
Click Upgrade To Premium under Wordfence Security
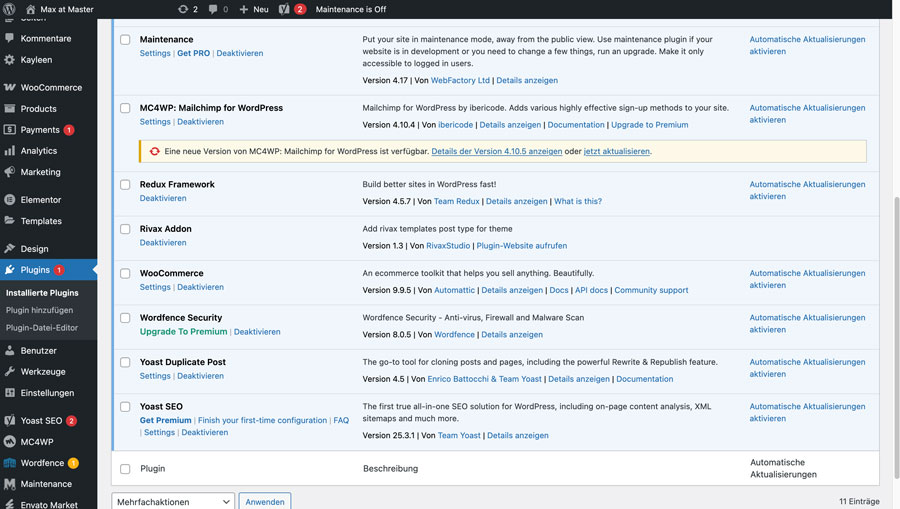(x=183, y=332)
